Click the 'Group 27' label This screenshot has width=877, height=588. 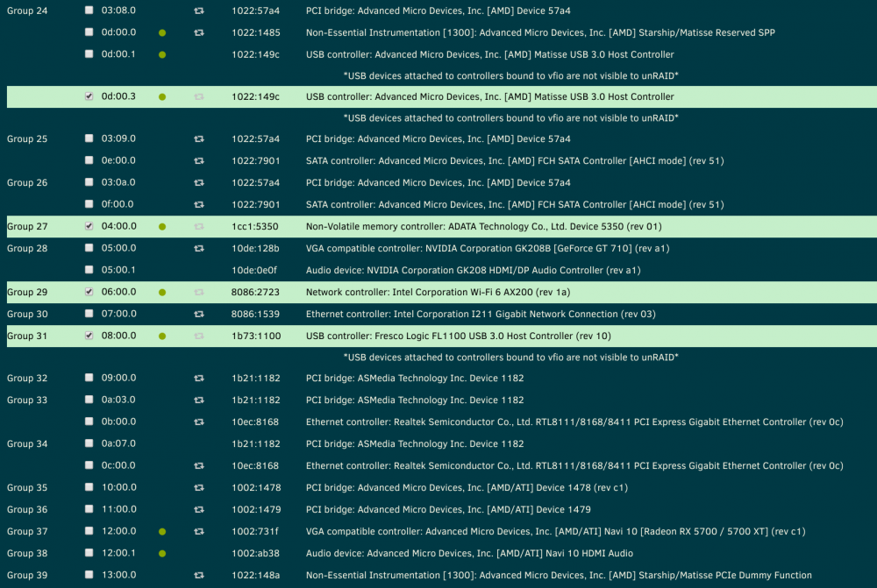click(27, 226)
